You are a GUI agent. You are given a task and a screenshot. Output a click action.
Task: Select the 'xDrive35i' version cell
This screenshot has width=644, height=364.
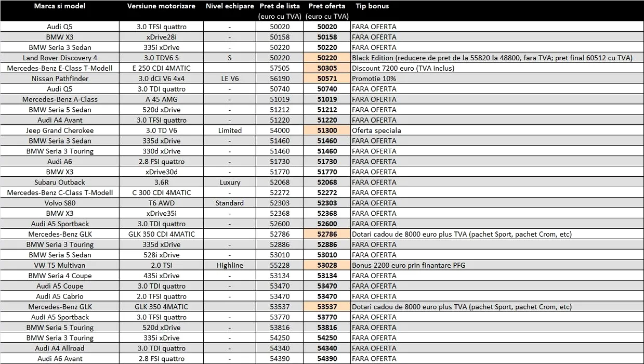point(162,214)
